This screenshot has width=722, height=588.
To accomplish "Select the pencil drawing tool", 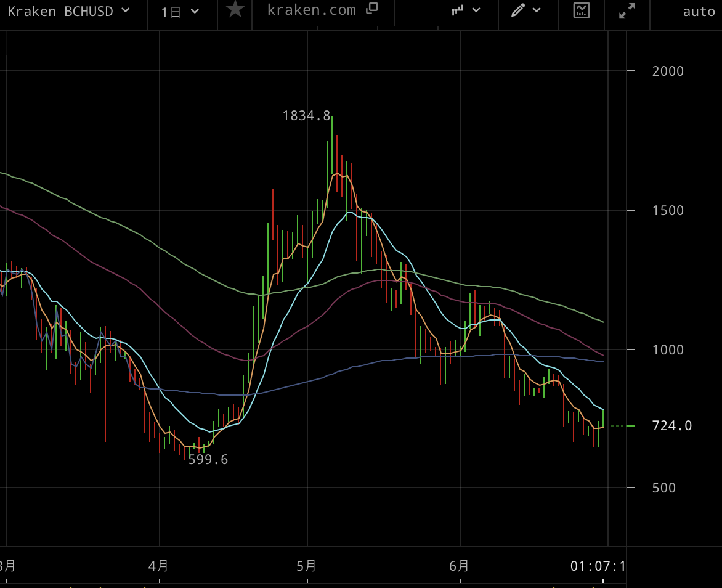I will (x=518, y=10).
